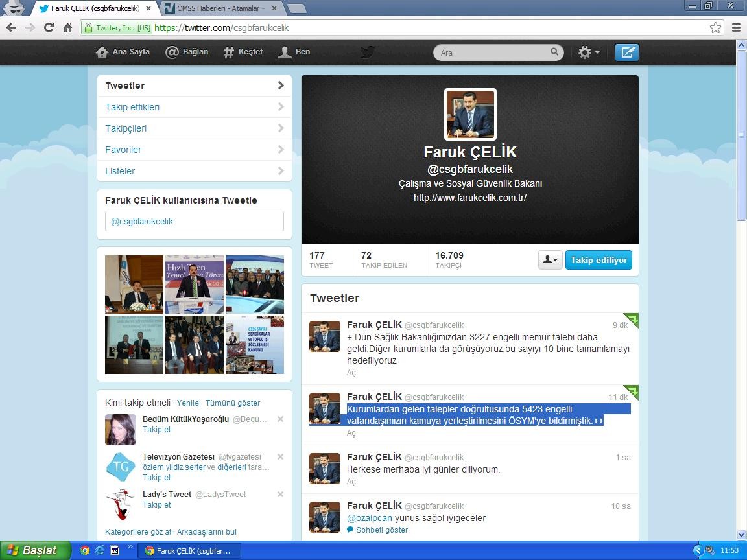
Task: Follow Televizyon Gazetesi via Takip et
Action: coord(156,478)
